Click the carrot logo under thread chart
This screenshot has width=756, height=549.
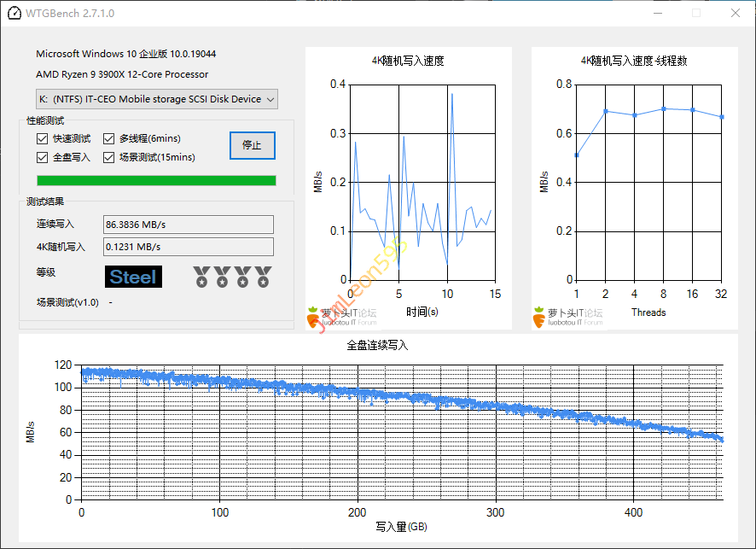[x=539, y=316]
